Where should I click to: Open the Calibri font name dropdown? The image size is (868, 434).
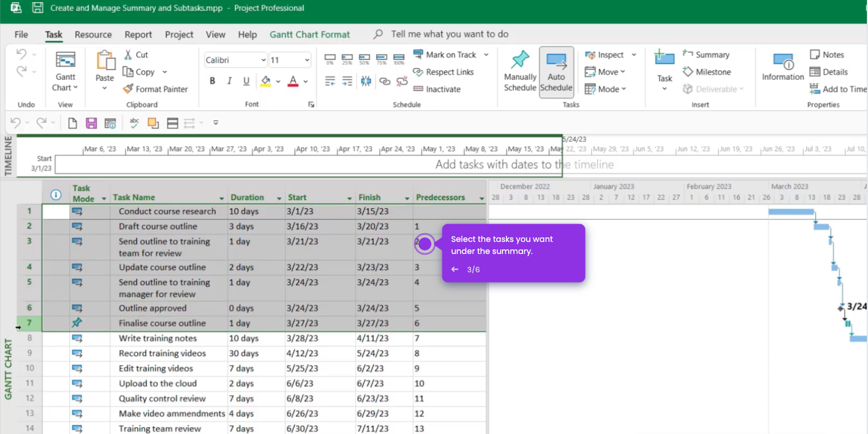[263, 60]
